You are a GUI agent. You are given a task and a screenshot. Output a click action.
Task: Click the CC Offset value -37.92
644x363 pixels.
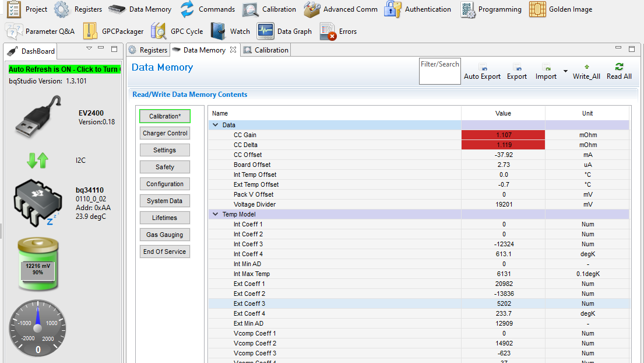click(503, 155)
